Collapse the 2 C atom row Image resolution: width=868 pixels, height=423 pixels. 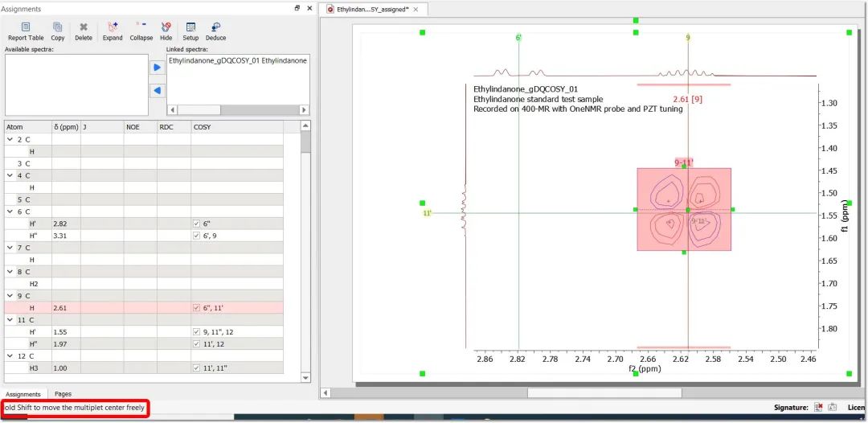pos(10,140)
